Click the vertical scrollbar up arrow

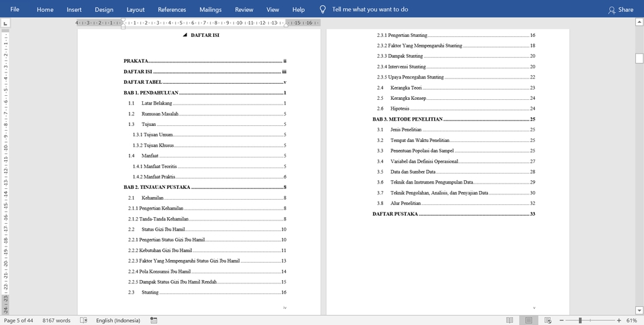[x=639, y=23]
